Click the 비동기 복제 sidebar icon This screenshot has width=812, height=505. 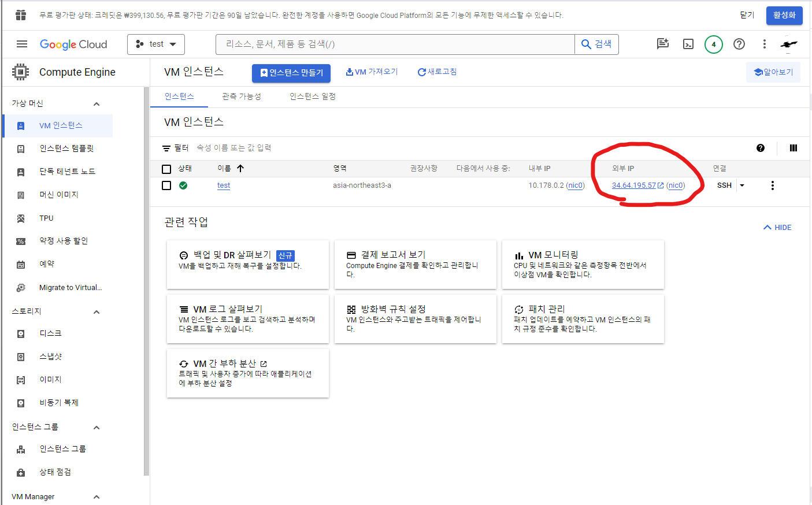[21, 403]
